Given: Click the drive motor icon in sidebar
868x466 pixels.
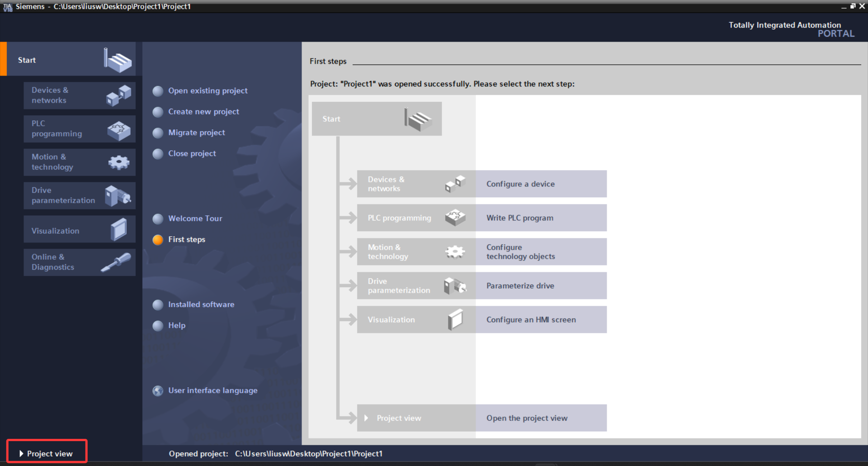Looking at the screenshot, I should [118, 196].
